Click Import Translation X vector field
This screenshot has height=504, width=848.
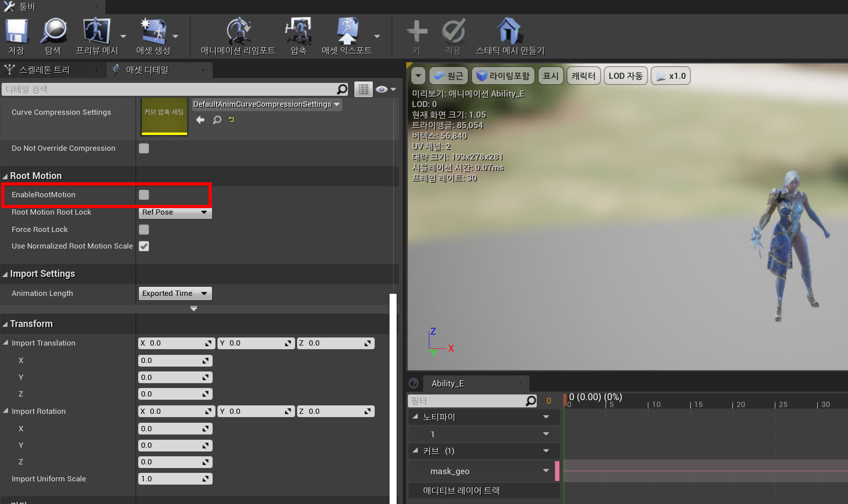[x=176, y=343]
